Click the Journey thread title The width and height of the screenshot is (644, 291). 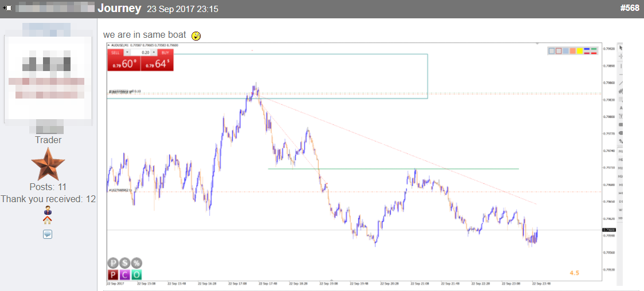click(119, 8)
